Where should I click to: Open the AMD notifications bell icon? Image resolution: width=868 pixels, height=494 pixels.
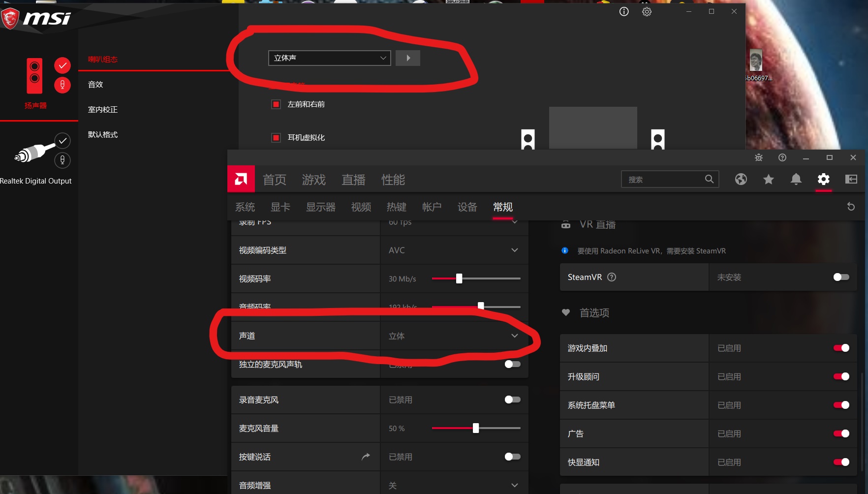[796, 179]
